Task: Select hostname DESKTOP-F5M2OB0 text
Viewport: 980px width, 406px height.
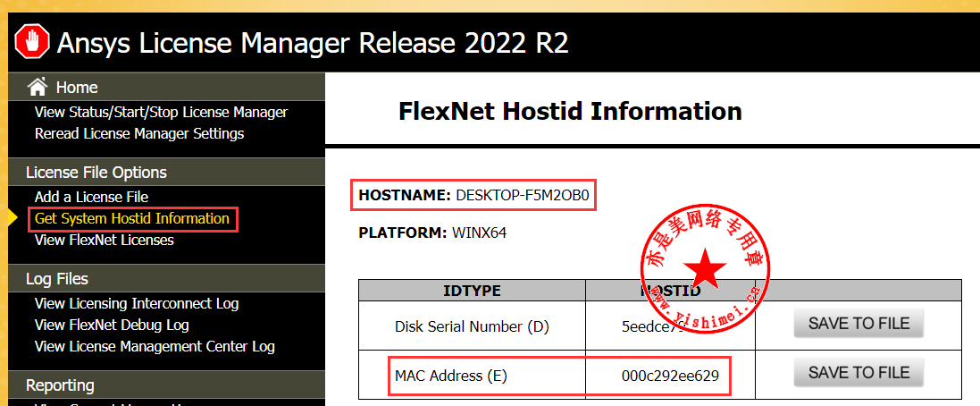Action: 524,195
